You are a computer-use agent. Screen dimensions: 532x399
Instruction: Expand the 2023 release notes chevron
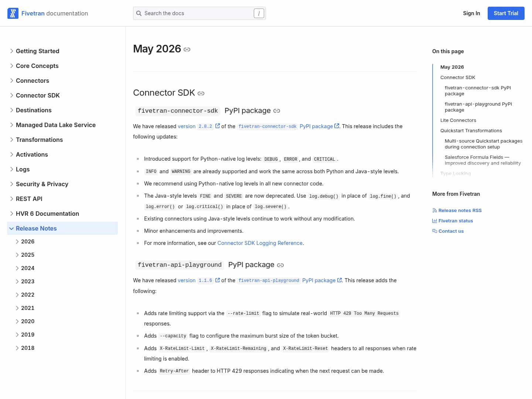[17, 282]
